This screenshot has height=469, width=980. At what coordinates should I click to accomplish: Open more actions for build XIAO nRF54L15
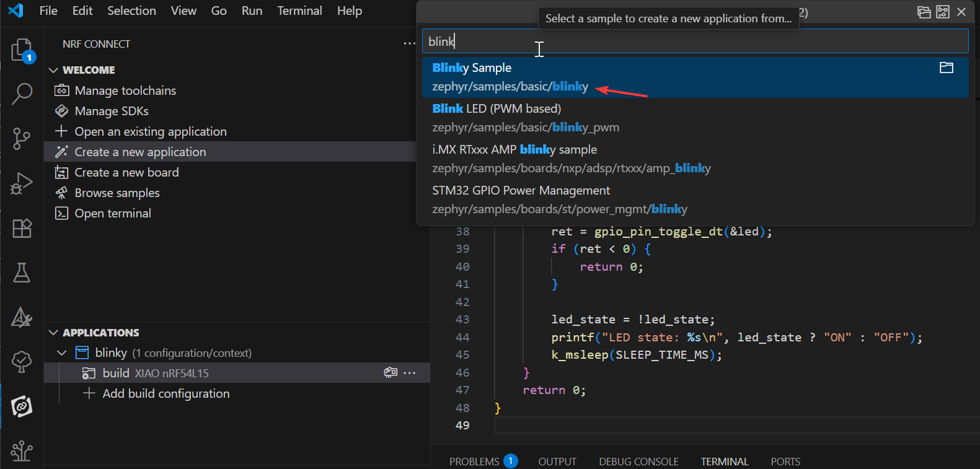[410, 373]
